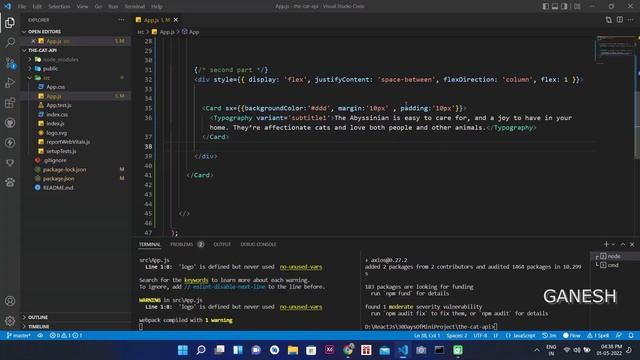Viewport: 640px width, 360px height.
Task: Open the paw icon in activity bar
Action: 10,182
